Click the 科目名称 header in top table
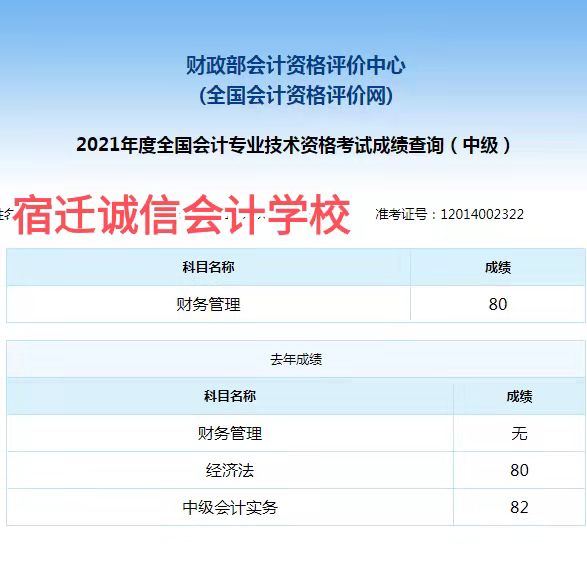Screen dimensions: 587x566 tap(208, 267)
